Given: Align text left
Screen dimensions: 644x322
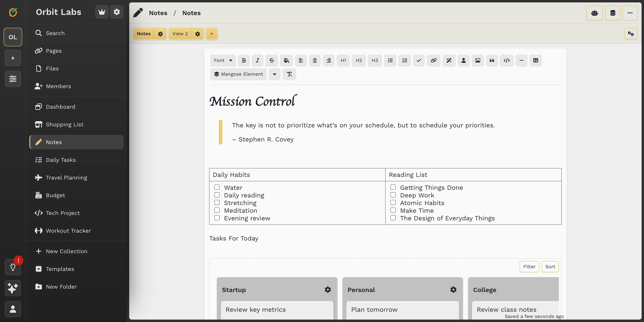Looking at the screenshot, I should (301, 60).
